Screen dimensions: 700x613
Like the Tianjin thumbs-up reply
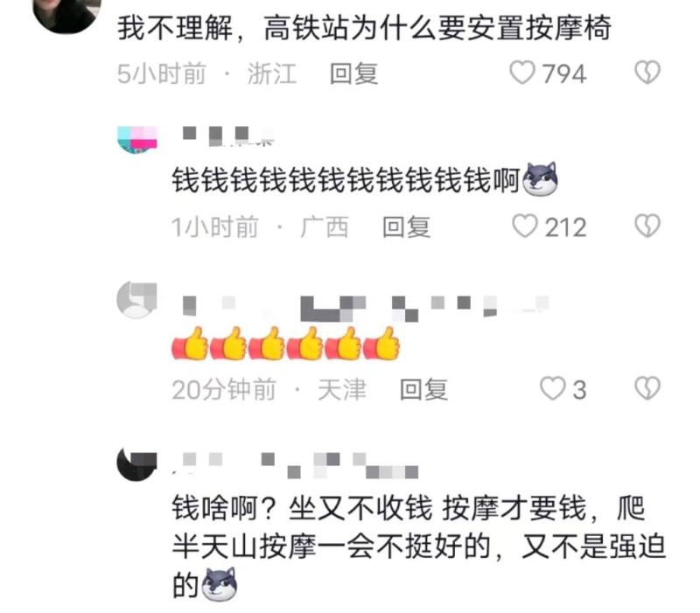pos(553,388)
